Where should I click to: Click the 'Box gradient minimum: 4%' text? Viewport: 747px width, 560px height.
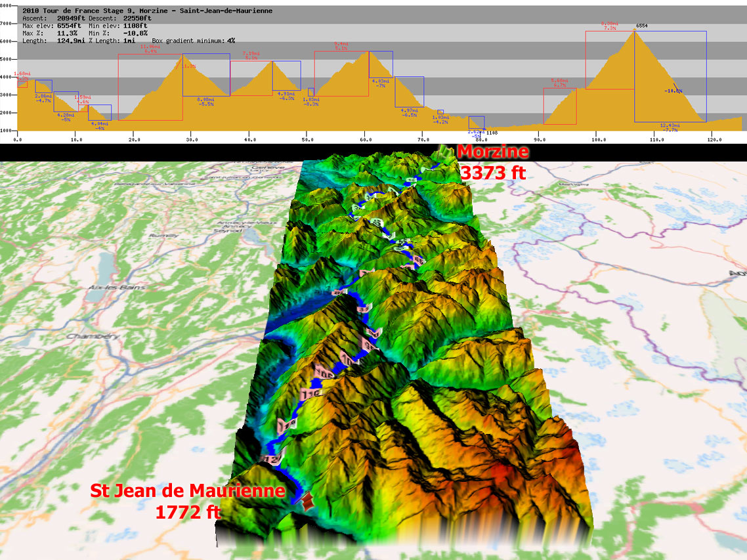pyautogui.click(x=194, y=41)
